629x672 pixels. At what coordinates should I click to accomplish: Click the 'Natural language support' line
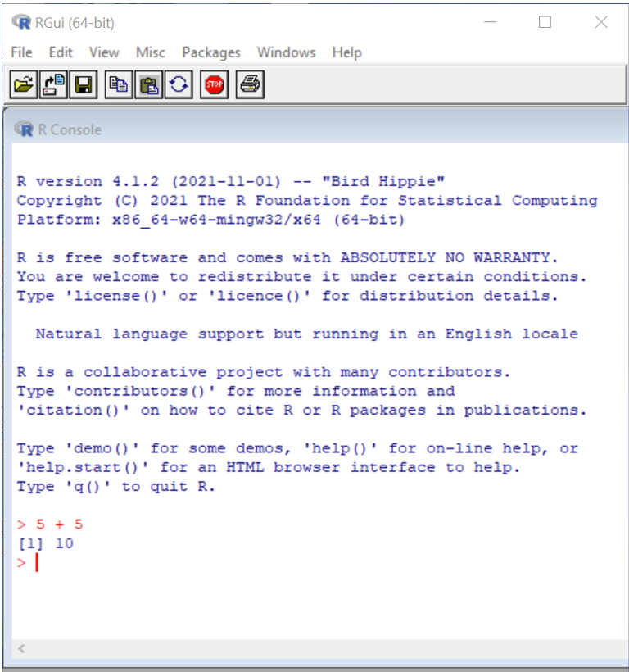[x=306, y=334]
